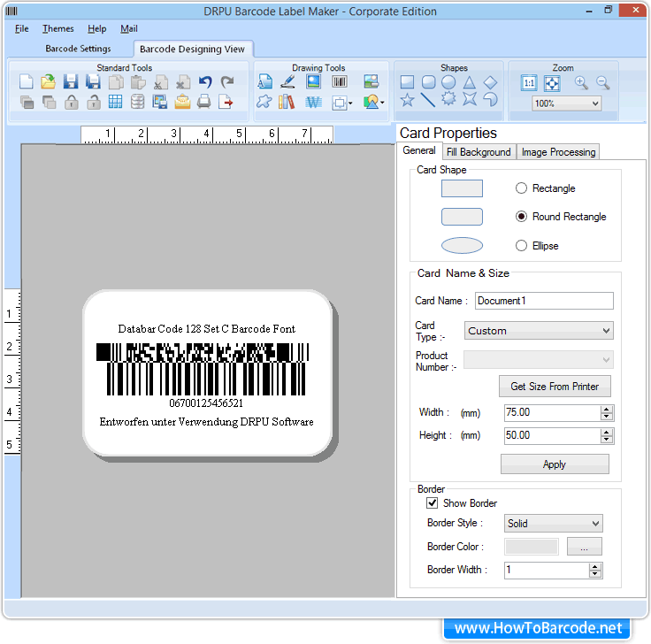The height and width of the screenshot is (644, 651).
Task: Open the Card Type dropdown
Action: tap(539, 331)
